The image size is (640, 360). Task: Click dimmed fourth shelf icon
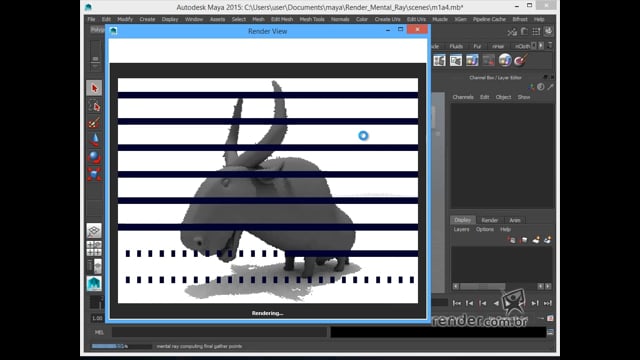488,61
